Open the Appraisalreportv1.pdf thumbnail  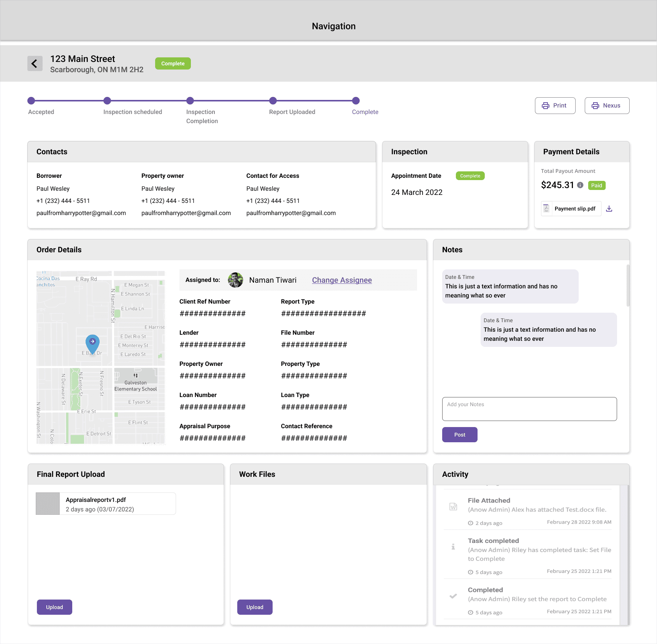coord(47,503)
